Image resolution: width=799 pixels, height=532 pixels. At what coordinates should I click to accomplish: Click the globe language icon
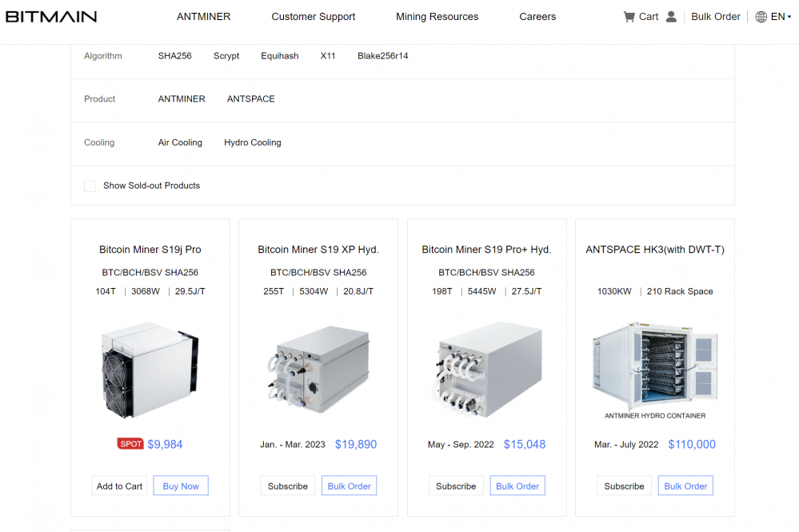point(761,17)
